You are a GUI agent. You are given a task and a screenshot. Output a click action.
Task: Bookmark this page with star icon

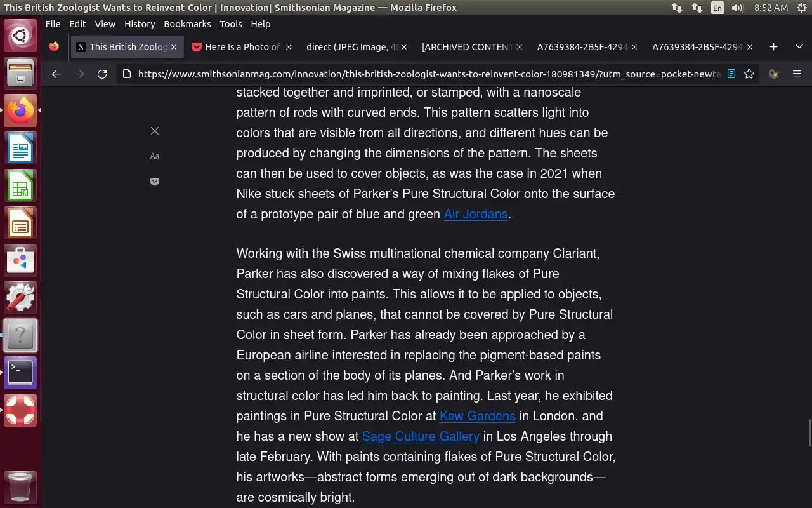point(749,74)
